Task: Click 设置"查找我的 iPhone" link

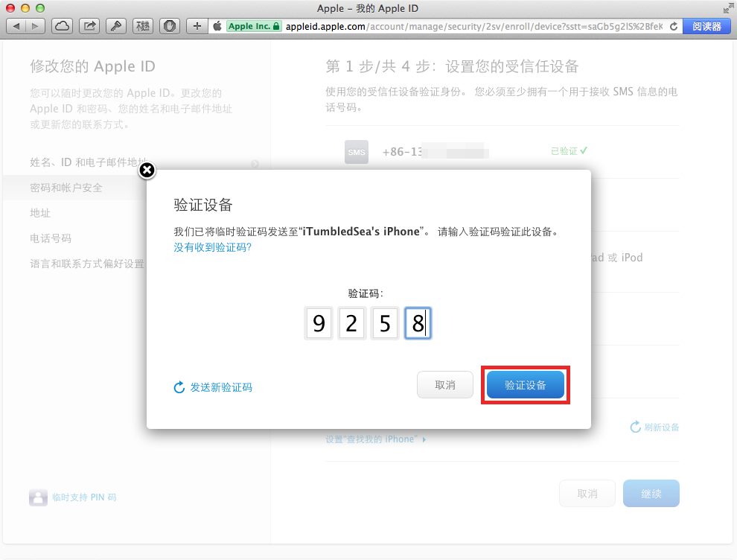Action: [x=375, y=439]
